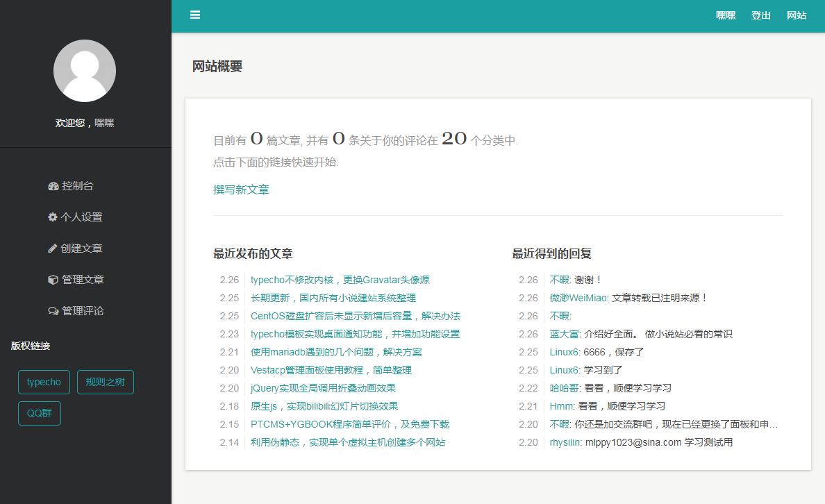Open 微渺WeiMiao commenter link
This screenshot has height=504, width=825.
tap(578, 298)
